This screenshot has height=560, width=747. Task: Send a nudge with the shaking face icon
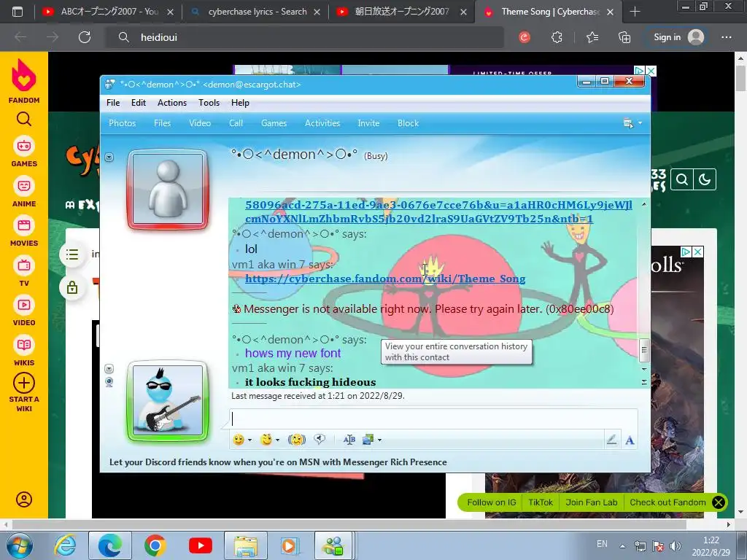tap(297, 440)
